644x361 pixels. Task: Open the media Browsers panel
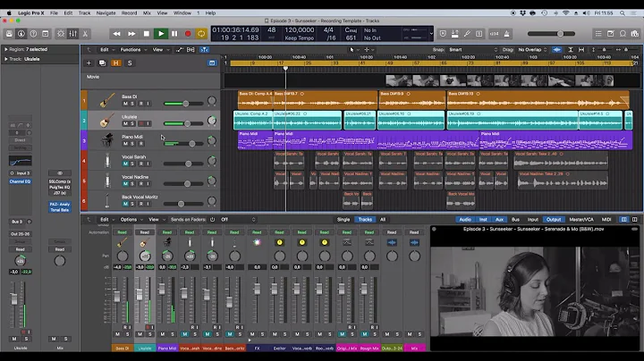click(635, 34)
